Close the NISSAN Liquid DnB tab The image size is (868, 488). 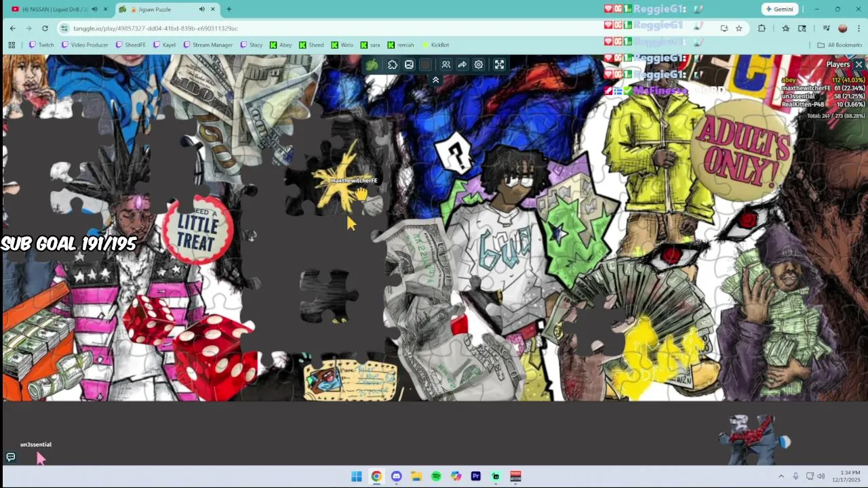pyautogui.click(x=105, y=9)
